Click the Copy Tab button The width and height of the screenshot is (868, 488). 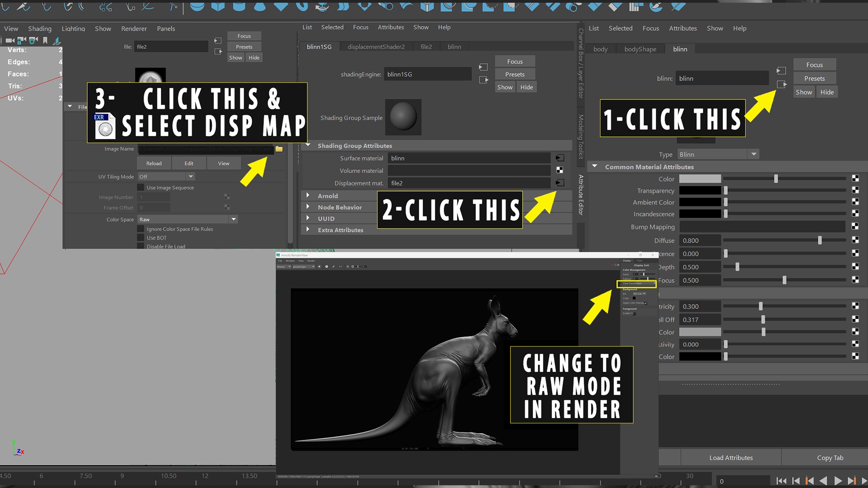(830, 458)
